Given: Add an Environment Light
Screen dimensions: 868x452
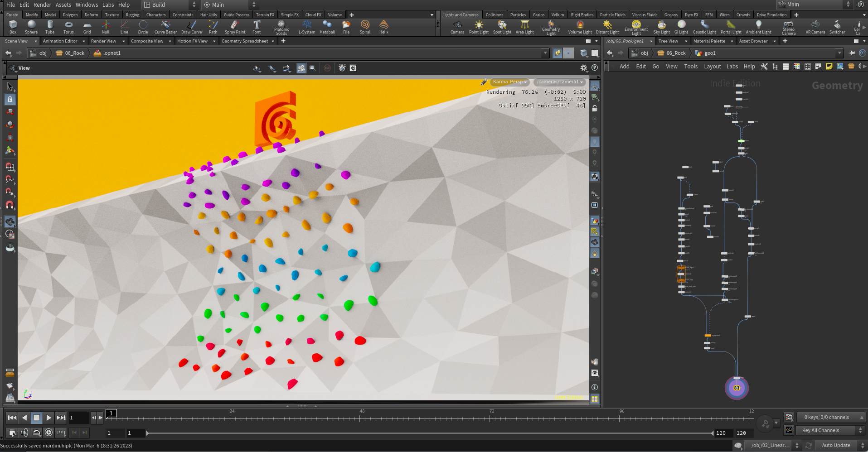Looking at the screenshot, I should [636, 28].
